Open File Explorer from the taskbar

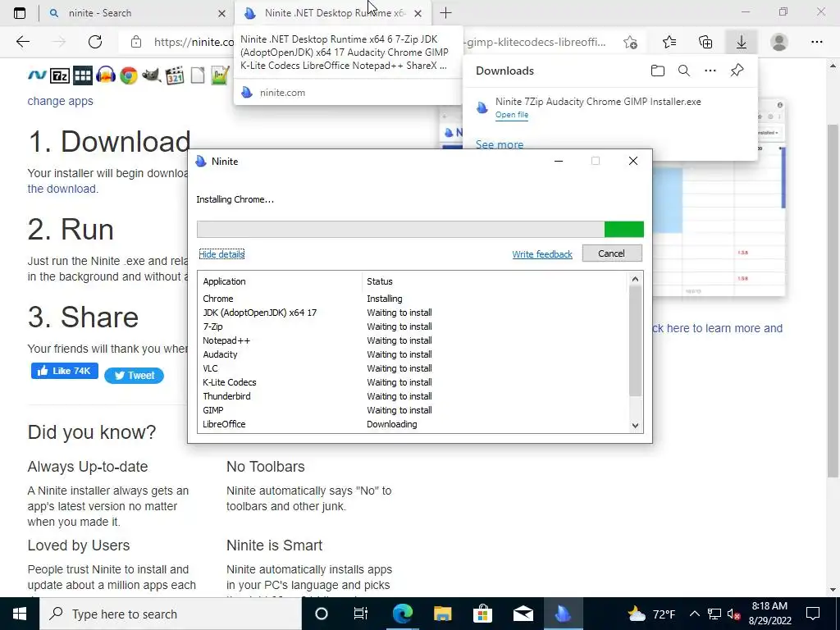click(x=442, y=614)
